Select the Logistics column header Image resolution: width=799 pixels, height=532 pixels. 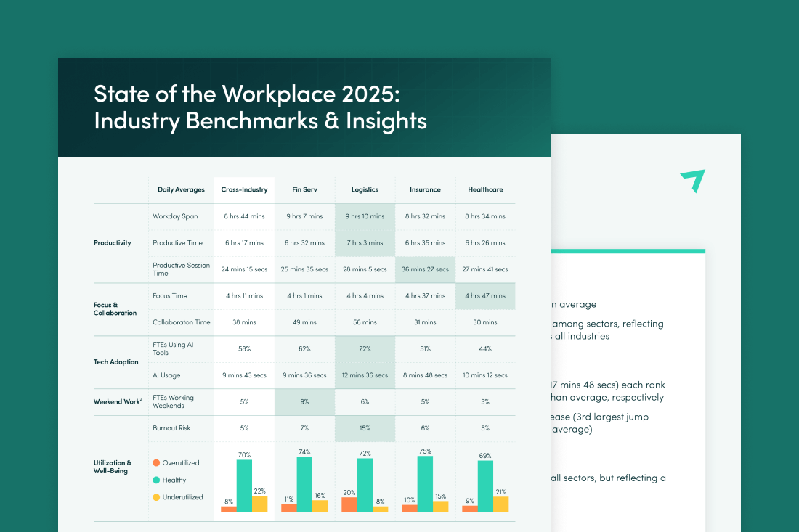[365, 189]
